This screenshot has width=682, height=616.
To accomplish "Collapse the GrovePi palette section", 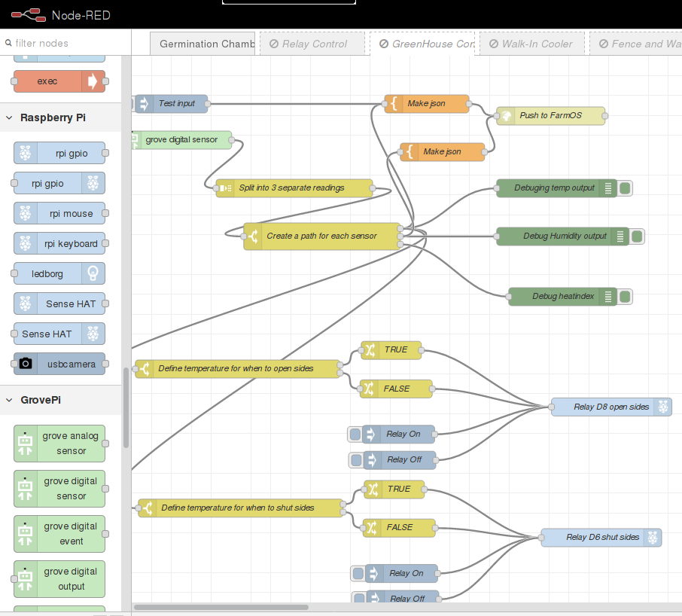I will [8, 400].
